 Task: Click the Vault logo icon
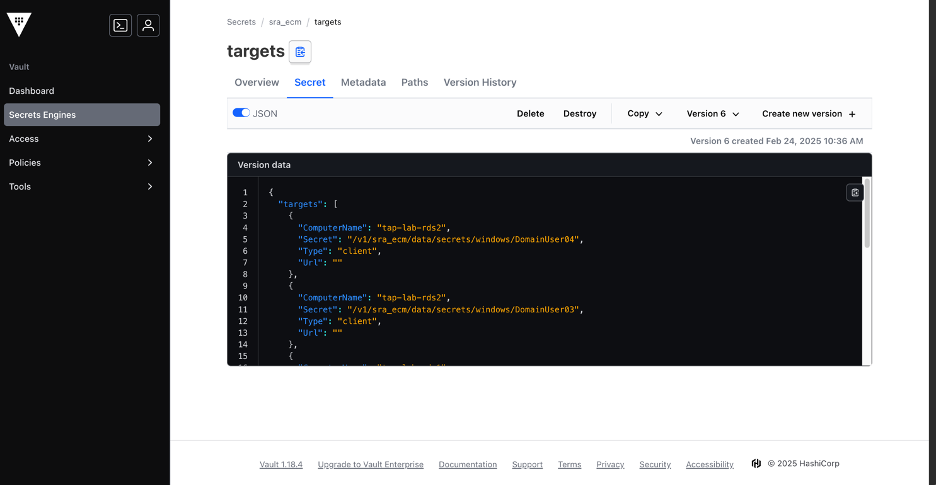(19, 24)
